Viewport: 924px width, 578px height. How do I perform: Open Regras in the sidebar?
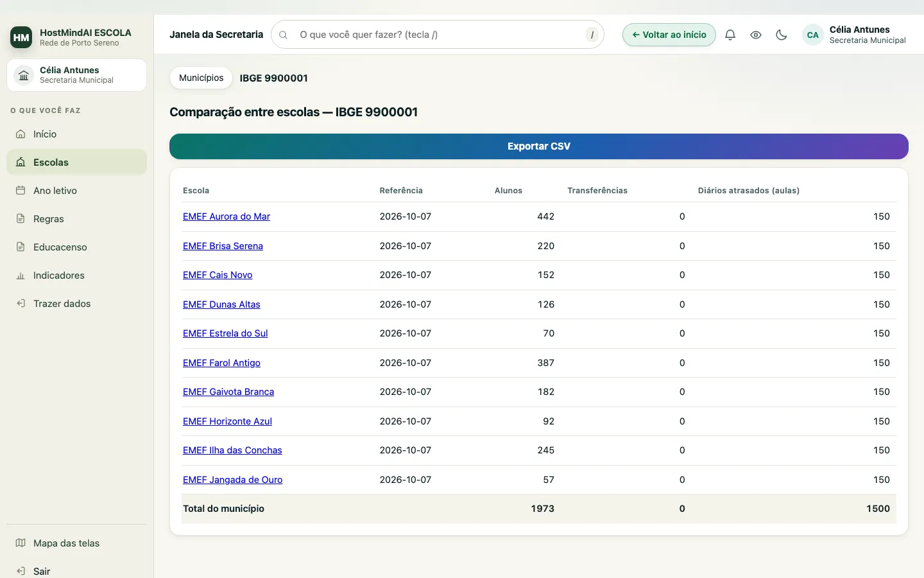click(x=76, y=219)
